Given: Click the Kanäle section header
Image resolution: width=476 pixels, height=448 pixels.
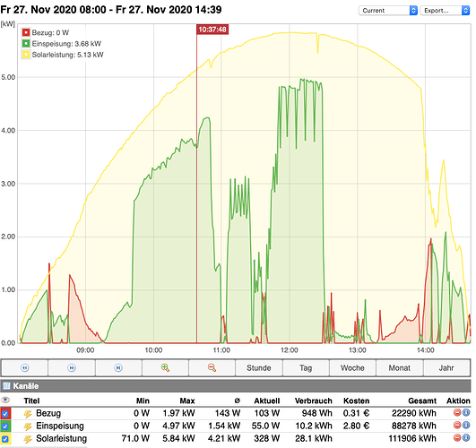Looking at the screenshot, I should pos(236,386).
